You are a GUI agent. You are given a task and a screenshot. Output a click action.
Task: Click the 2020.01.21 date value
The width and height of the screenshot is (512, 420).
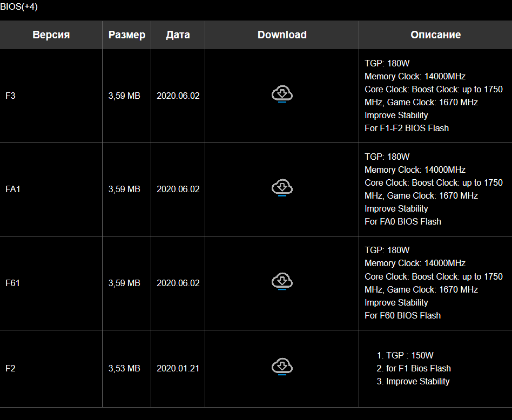point(178,368)
